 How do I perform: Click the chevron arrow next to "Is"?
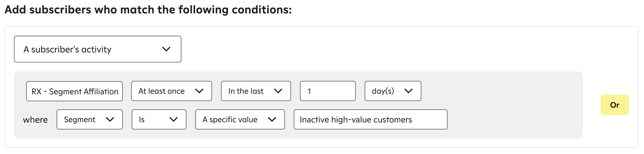[174, 119]
